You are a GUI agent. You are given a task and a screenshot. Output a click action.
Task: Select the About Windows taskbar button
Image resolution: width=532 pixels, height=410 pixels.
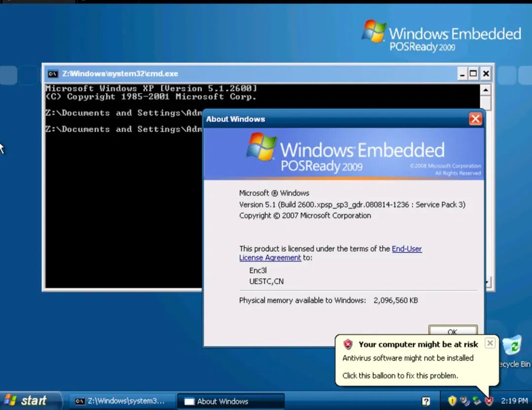pyautogui.click(x=231, y=401)
